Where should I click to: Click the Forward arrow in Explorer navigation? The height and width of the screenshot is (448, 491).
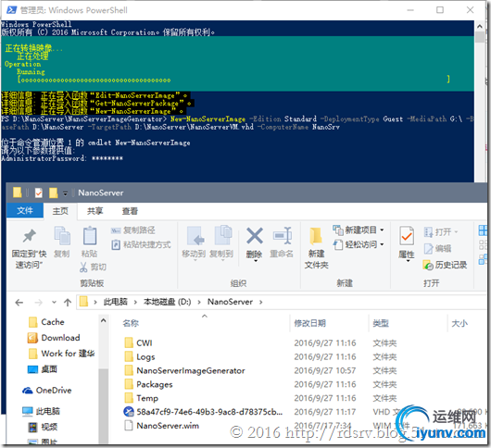coord(39,303)
